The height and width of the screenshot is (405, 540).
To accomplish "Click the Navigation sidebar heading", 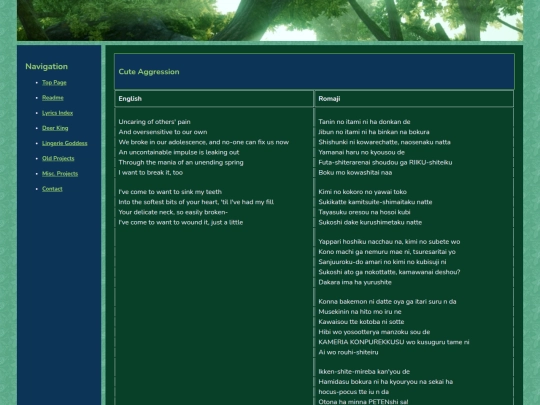I will pyautogui.click(x=46, y=66).
